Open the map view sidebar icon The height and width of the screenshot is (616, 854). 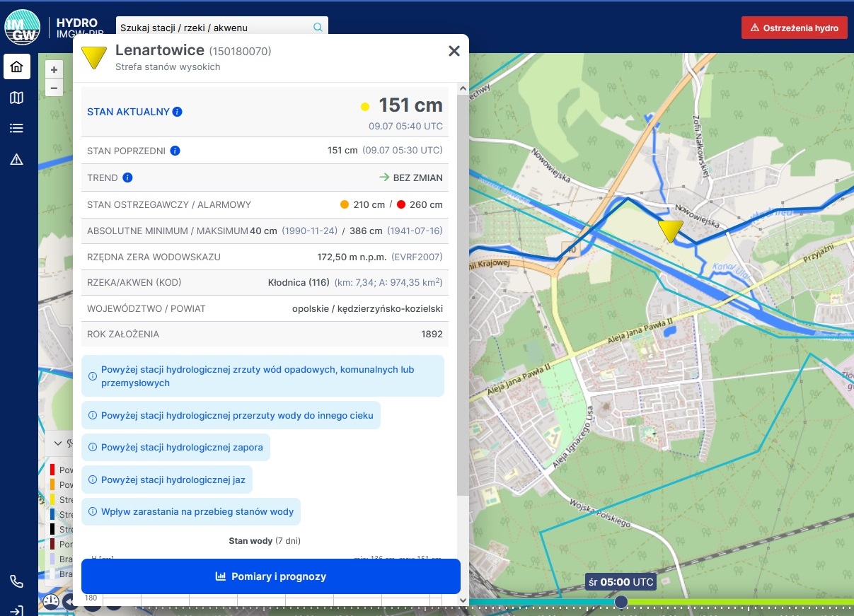[17, 98]
